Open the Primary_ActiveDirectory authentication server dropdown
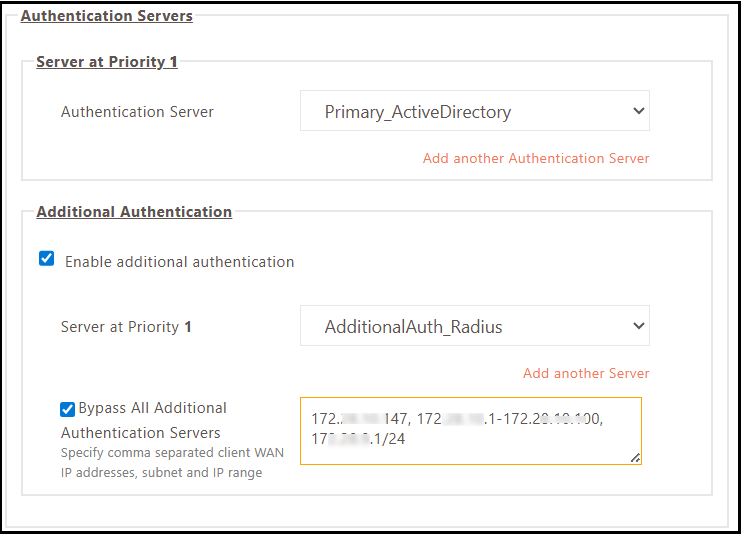Viewport: 743px width, 534px height. click(x=474, y=112)
